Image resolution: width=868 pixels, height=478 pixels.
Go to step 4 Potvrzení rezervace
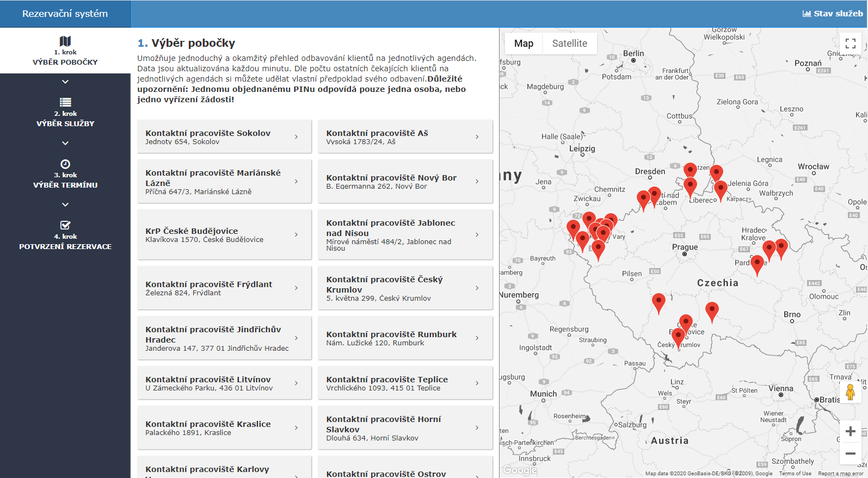pos(65,234)
